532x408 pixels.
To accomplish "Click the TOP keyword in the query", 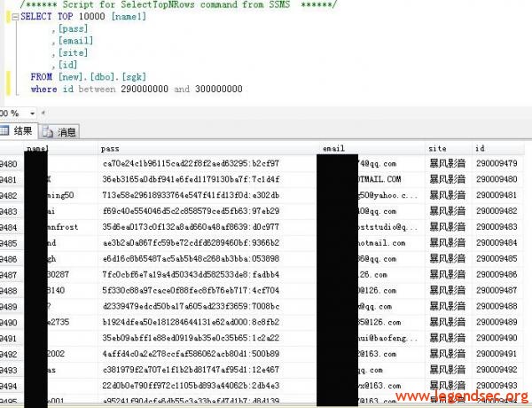I will (65, 17).
